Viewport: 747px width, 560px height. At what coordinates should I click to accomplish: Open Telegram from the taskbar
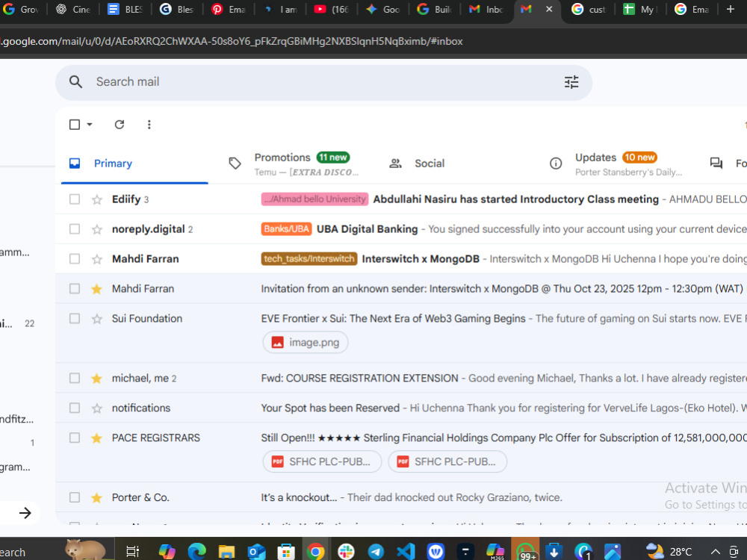click(x=376, y=552)
